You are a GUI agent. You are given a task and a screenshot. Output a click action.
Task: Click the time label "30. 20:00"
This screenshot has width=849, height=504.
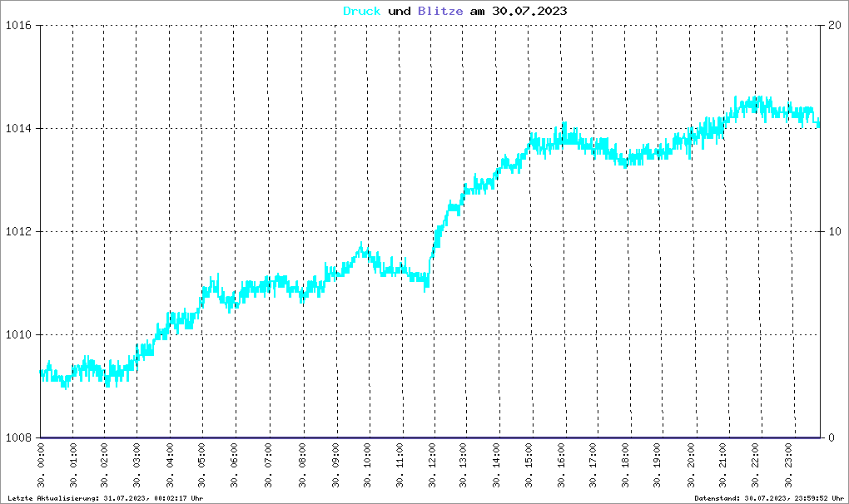coord(691,465)
